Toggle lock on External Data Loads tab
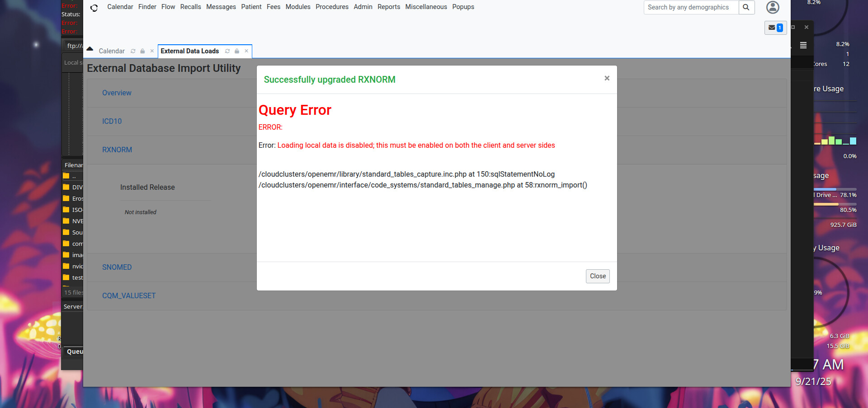The width and height of the screenshot is (868, 408). (x=237, y=51)
